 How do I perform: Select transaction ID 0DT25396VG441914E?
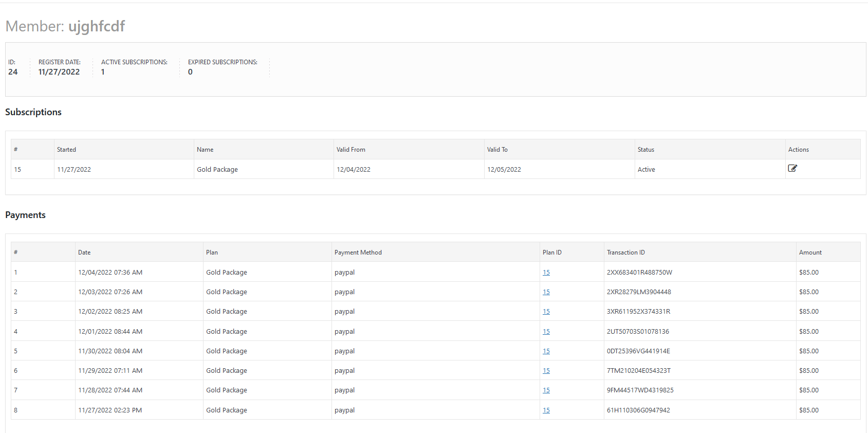(638, 351)
